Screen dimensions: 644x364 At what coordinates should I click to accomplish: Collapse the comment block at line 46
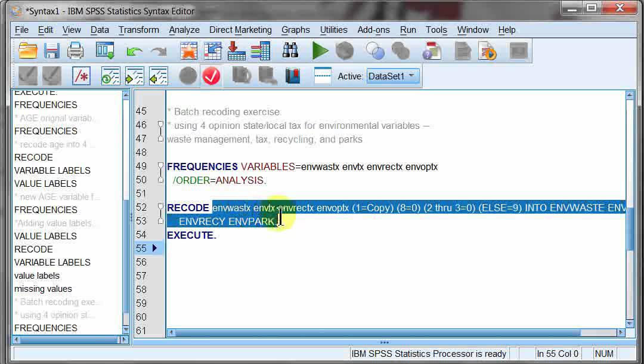click(x=160, y=124)
